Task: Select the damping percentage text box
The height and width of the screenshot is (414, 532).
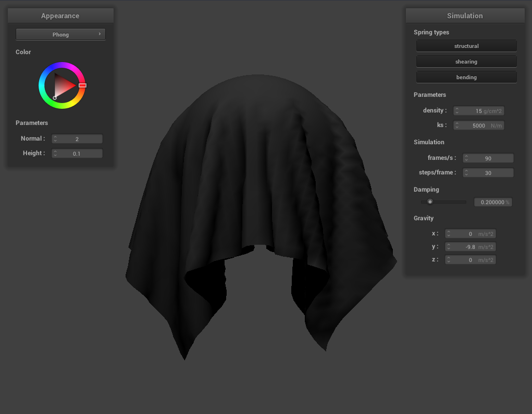Action: click(492, 202)
